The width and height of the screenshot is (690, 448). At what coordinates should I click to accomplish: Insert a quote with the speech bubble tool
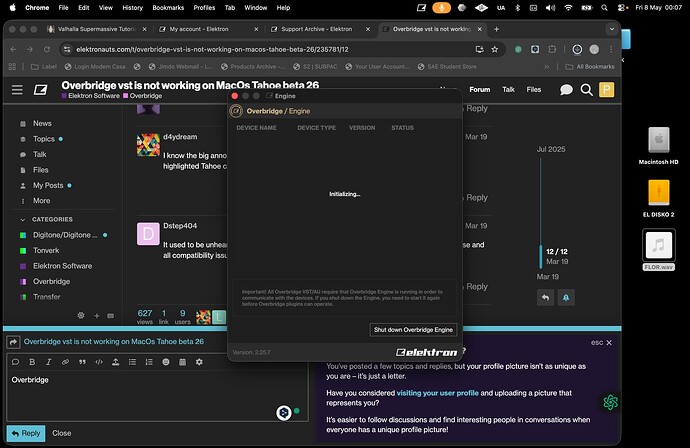[15, 362]
